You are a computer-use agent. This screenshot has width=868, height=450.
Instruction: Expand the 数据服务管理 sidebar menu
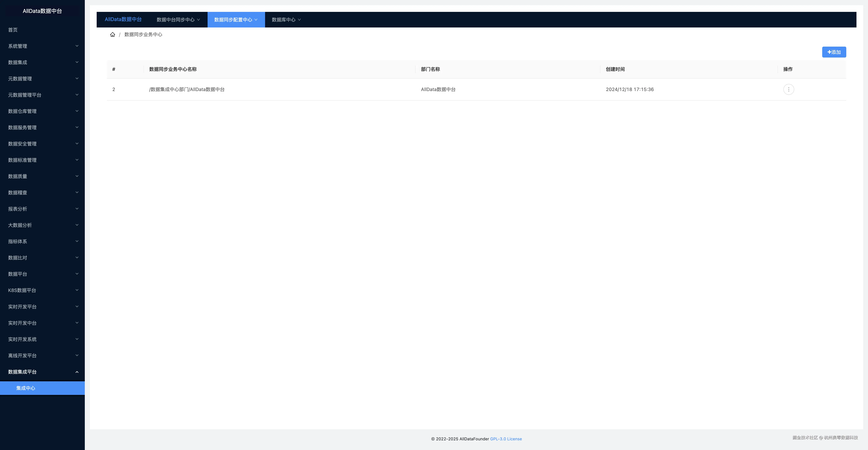42,127
